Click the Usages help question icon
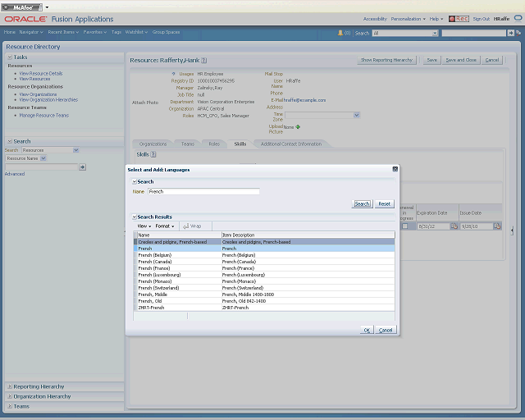Viewport: 525px width, 420px height. tap(173, 74)
